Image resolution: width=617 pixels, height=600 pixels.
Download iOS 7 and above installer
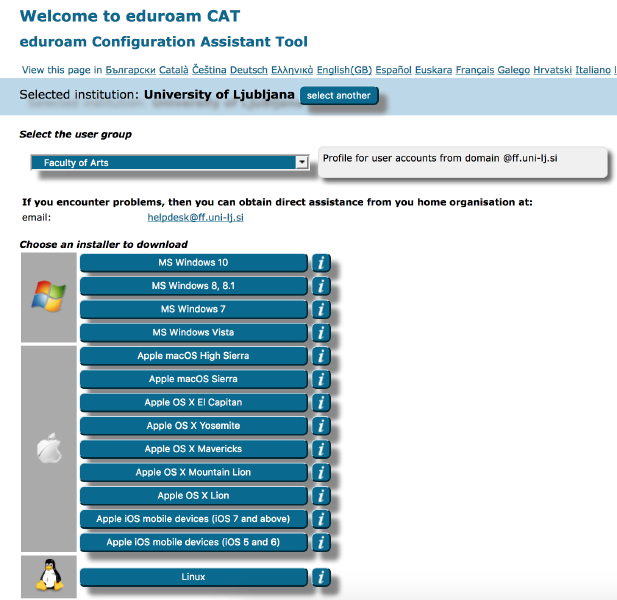(x=193, y=519)
